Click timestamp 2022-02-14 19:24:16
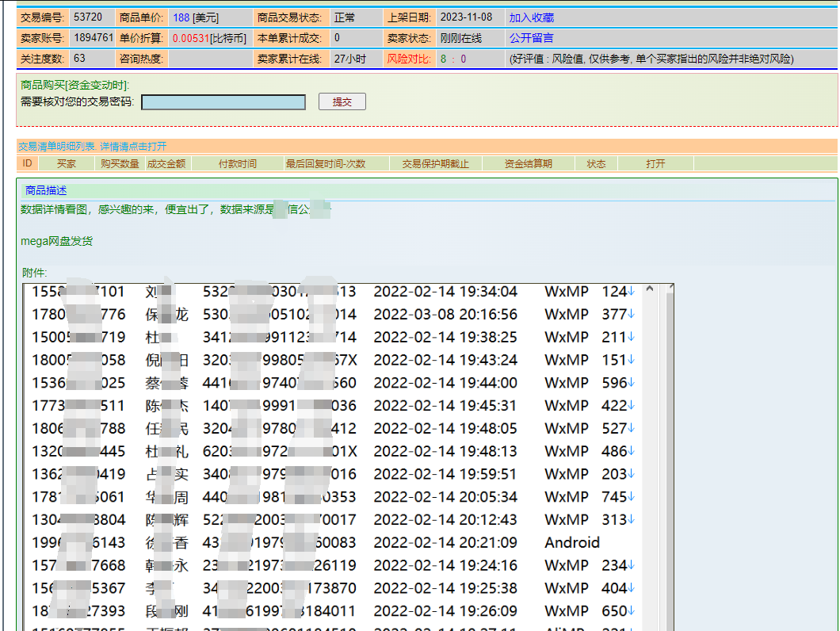The height and width of the screenshot is (631, 840). [445, 565]
